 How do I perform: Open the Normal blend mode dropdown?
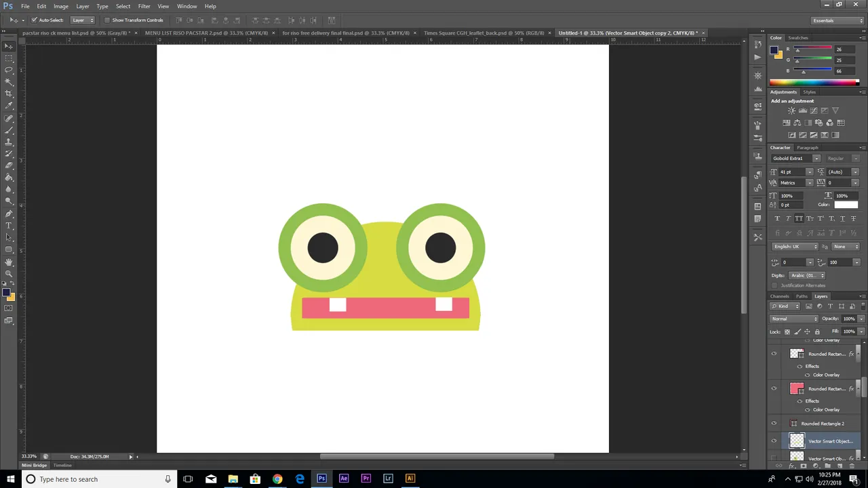(x=794, y=319)
